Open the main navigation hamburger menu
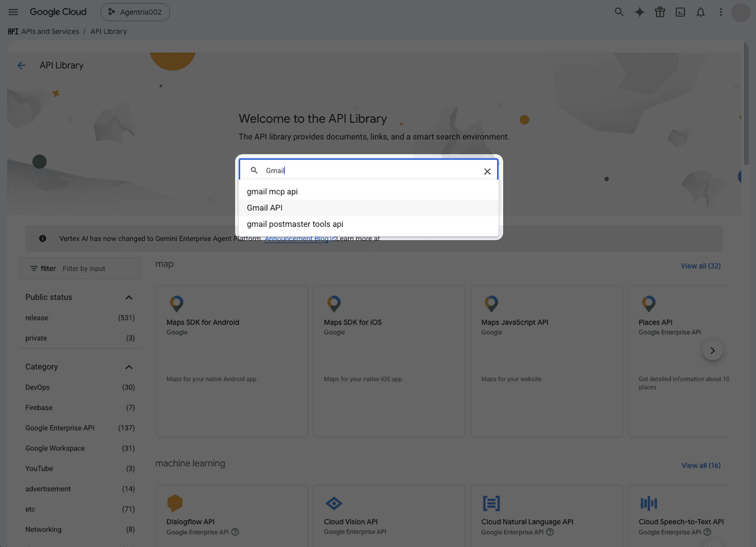Image resolution: width=756 pixels, height=547 pixels. pyautogui.click(x=13, y=12)
